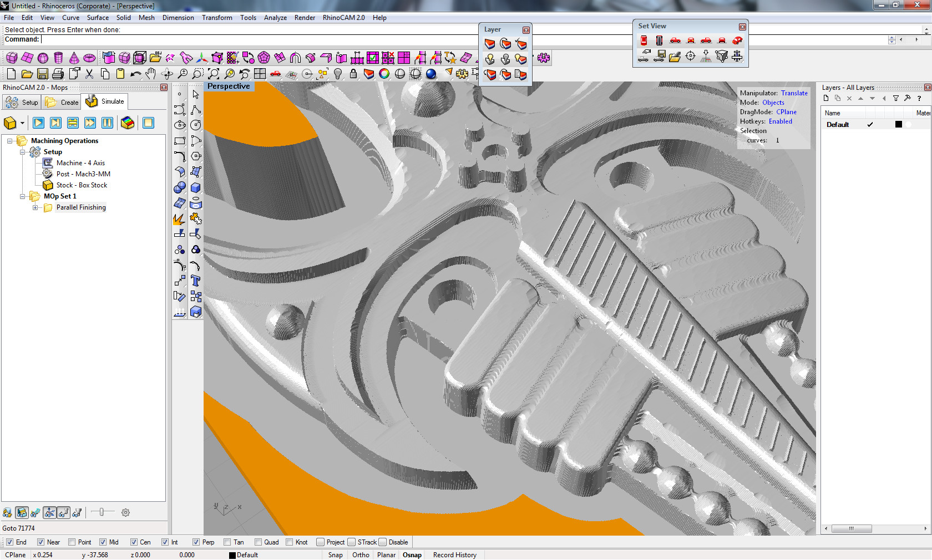Open simulation settings gear icon
The width and height of the screenshot is (932, 560).
(126, 513)
